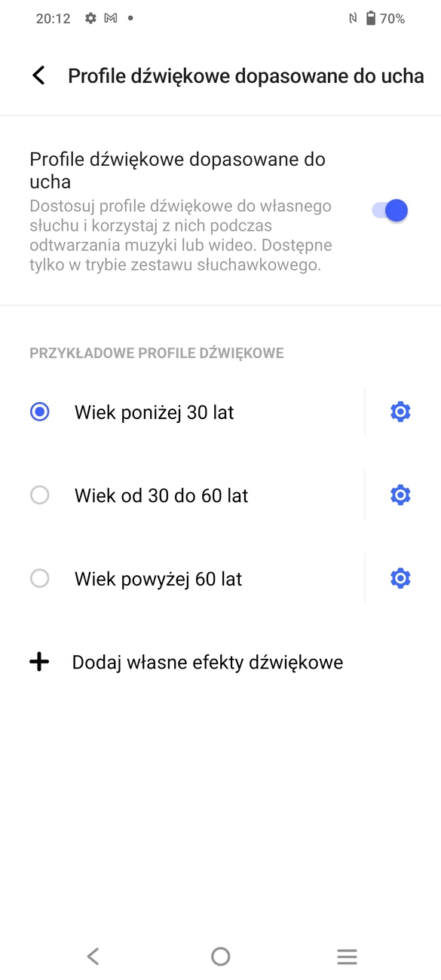Open settings gear for Wiek poniżej 30 lat
The image size is (441, 980).
(x=400, y=412)
